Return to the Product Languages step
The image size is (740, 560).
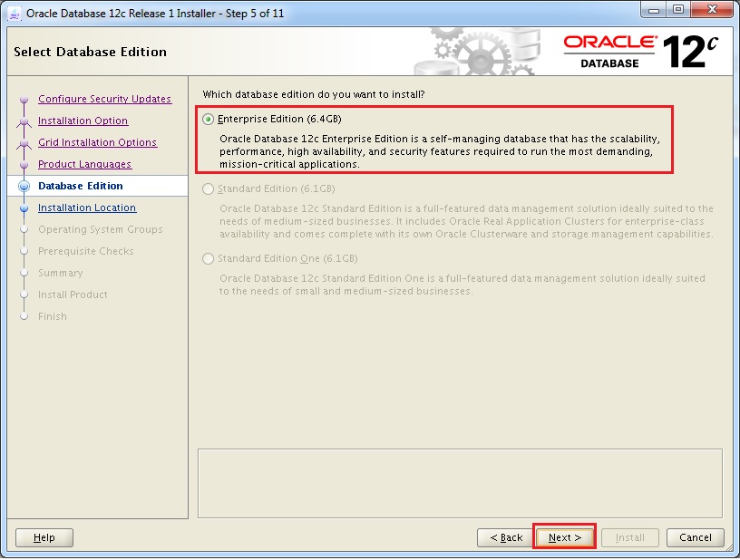(x=84, y=164)
